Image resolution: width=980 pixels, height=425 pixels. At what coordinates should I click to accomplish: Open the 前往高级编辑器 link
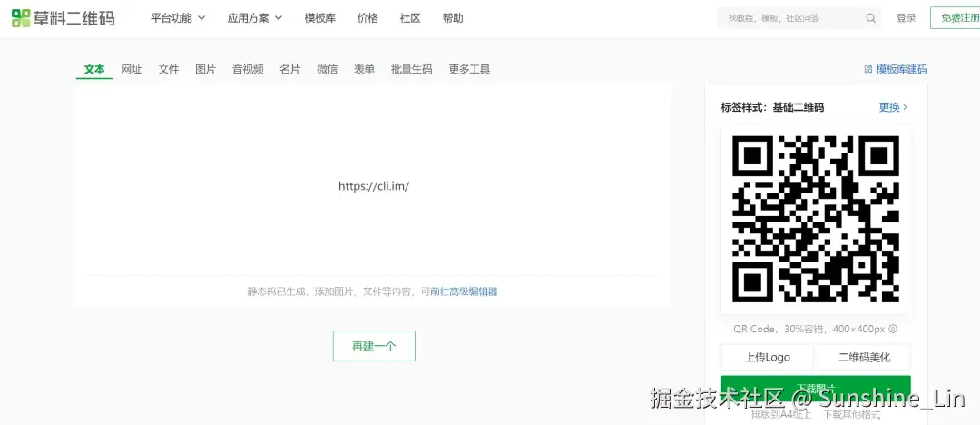pos(464,292)
